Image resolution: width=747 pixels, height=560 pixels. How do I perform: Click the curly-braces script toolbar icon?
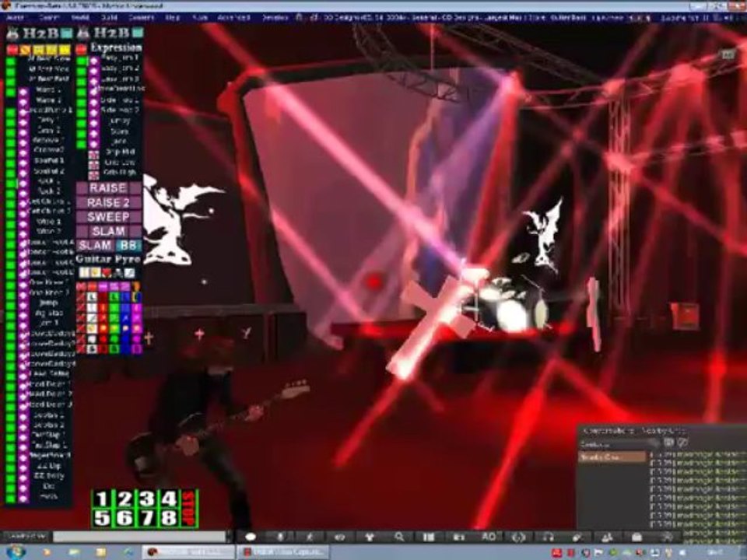pos(518,537)
